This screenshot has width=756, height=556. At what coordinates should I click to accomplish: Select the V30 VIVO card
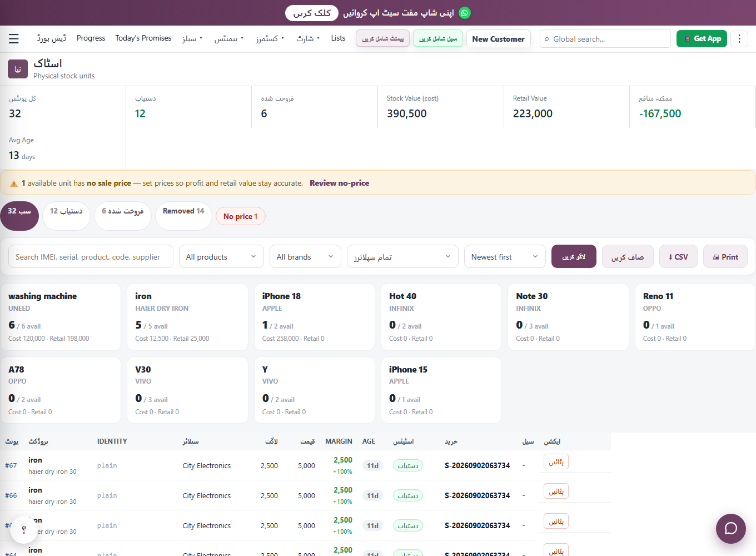pos(188,390)
